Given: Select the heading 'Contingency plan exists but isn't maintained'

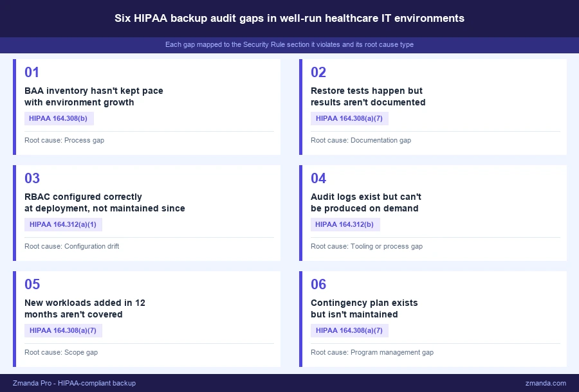Looking at the screenshot, I should click(x=365, y=308).
